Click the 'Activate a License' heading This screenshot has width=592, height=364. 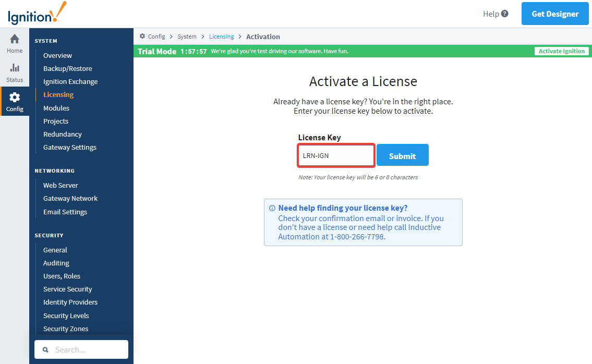click(363, 81)
